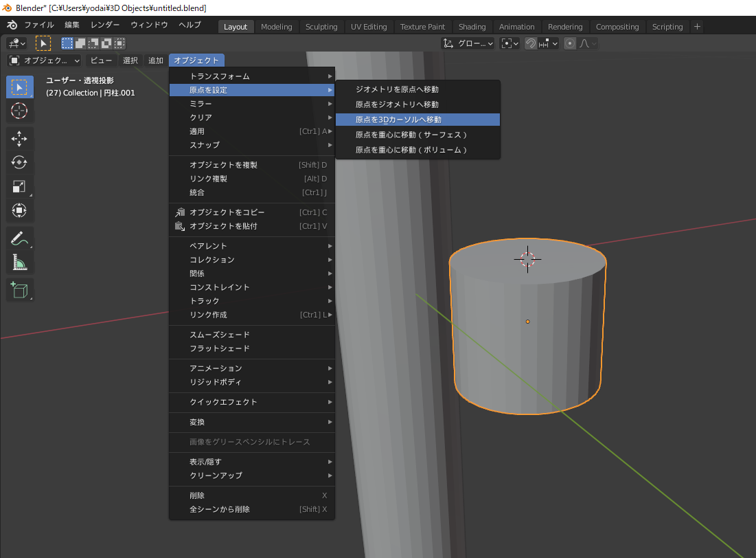
Task: Select the Scale tool
Action: point(19,186)
